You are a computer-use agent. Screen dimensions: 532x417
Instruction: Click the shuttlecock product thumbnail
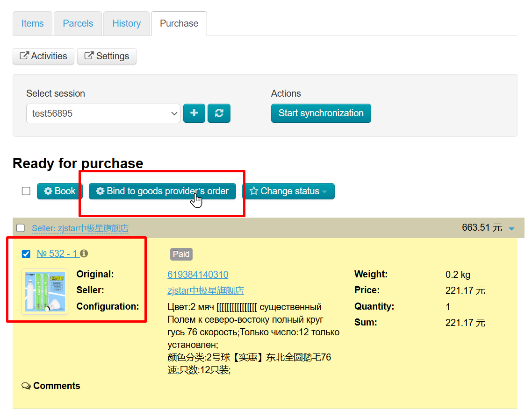(45, 291)
